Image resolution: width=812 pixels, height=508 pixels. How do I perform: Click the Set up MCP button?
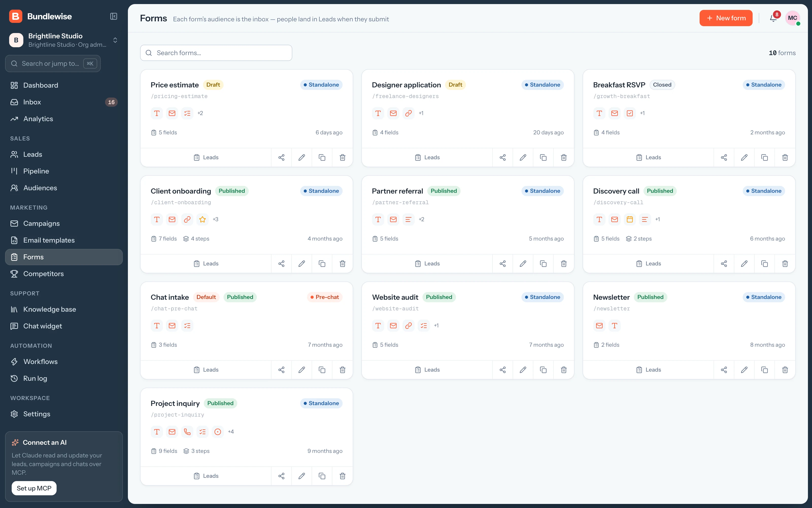point(34,488)
